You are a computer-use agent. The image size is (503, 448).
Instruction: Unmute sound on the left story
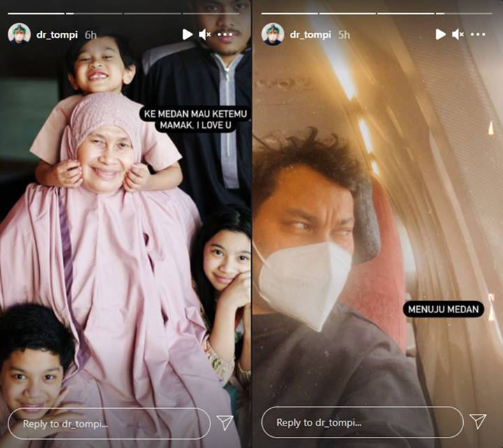205,34
